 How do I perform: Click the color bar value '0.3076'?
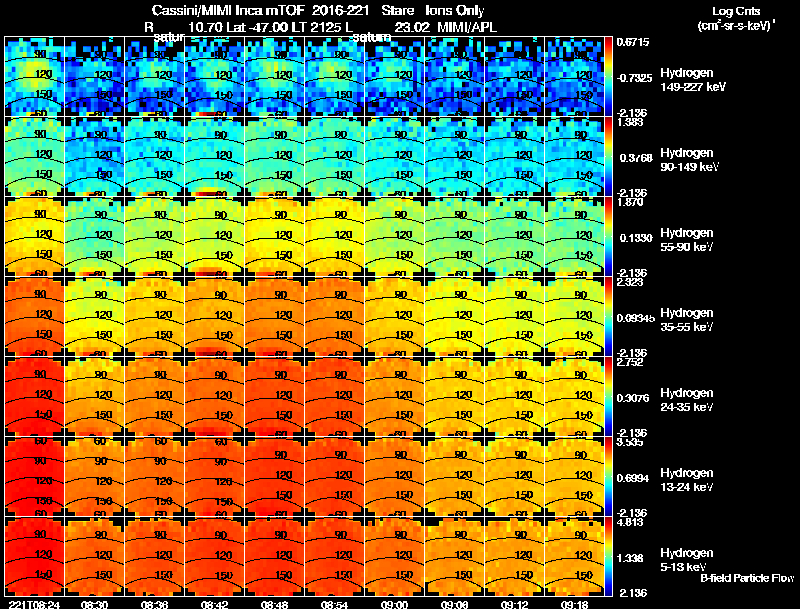tap(634, 398)
